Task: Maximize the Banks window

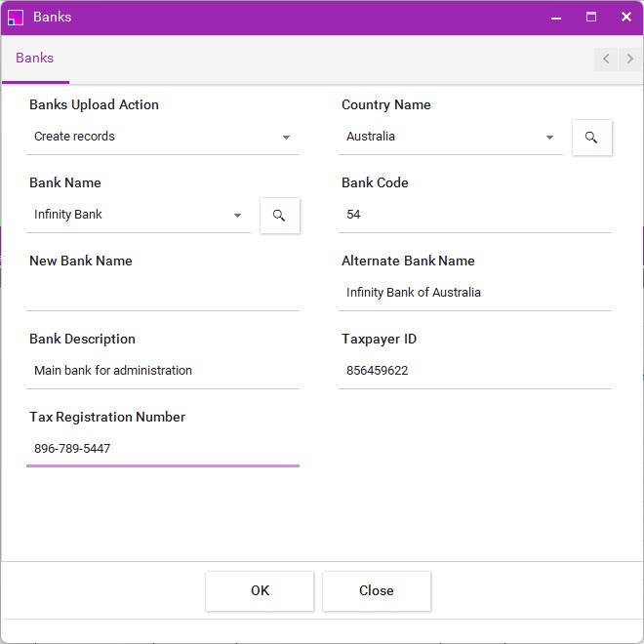Action: [x=591, y=18]
